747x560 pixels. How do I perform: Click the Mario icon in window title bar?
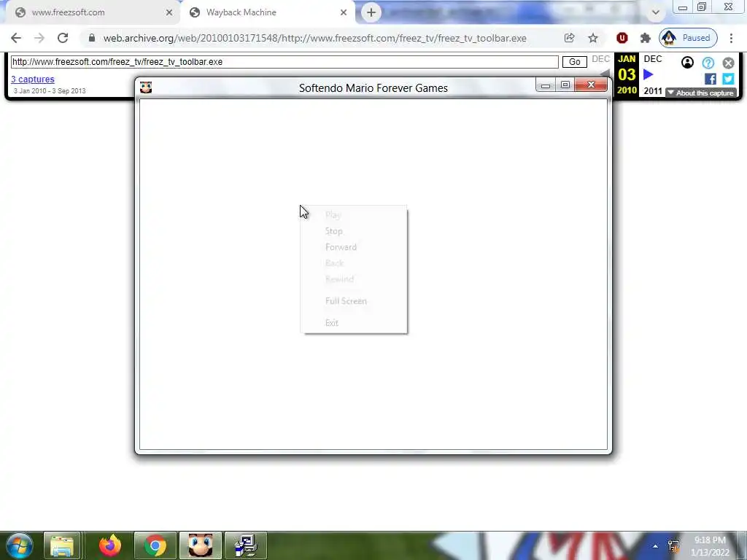click(x=146, y=87)
